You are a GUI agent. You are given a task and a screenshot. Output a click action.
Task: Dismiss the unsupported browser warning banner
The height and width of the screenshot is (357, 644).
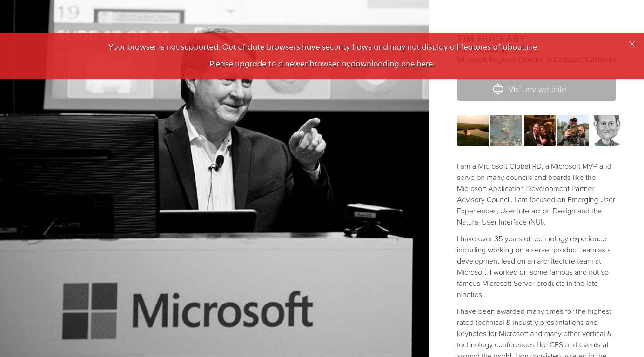[632, 44]
